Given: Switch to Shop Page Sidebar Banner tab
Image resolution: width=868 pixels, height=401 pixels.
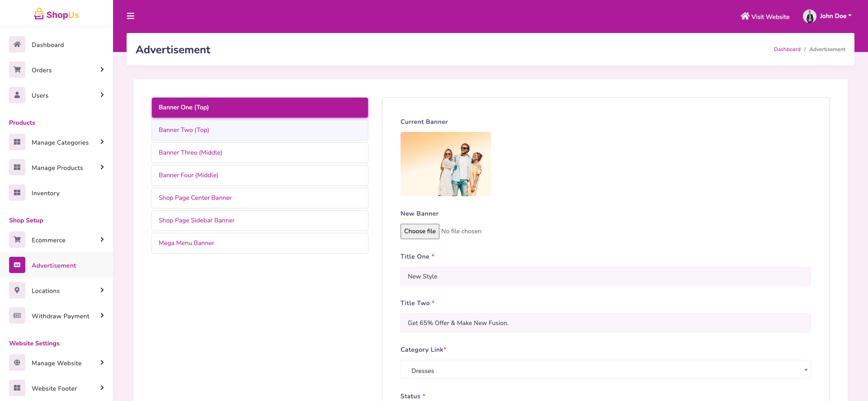Looking at the screenshot, I should pyautogui.click(x=259, y=221).
